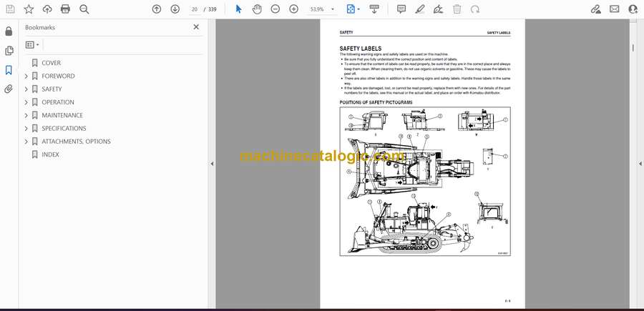Screen dimensions: 644x311
Task: Jump to the INDEX bookmark
Action: pos(50,154)
